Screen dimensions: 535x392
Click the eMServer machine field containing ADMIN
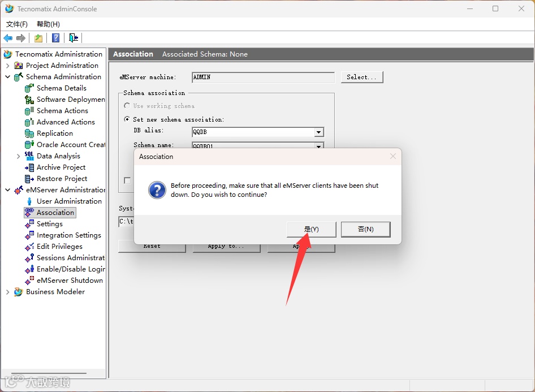click(263, 77)
